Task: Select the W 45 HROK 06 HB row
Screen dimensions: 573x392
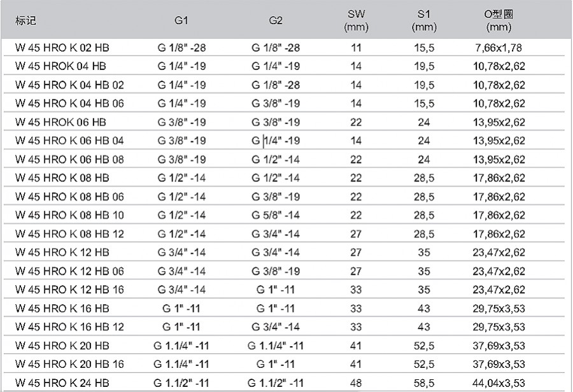Action: (x=285, y=122)
